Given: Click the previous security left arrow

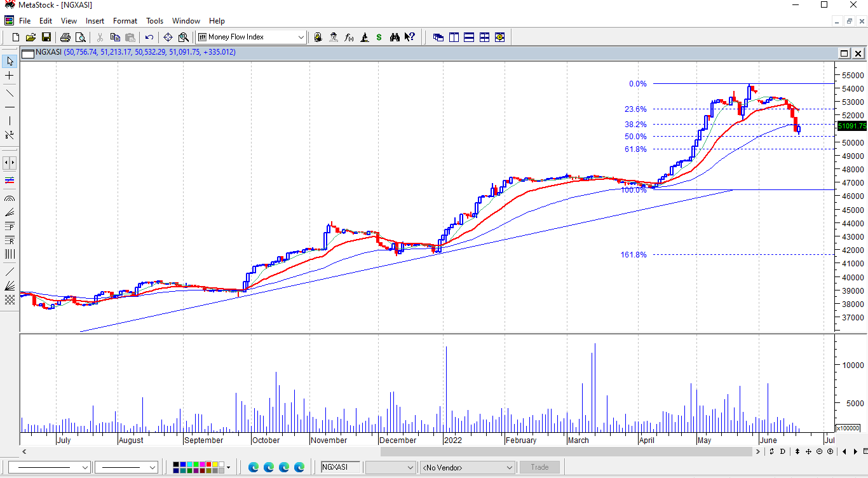Looking at the screenshot, I should 844,451.
